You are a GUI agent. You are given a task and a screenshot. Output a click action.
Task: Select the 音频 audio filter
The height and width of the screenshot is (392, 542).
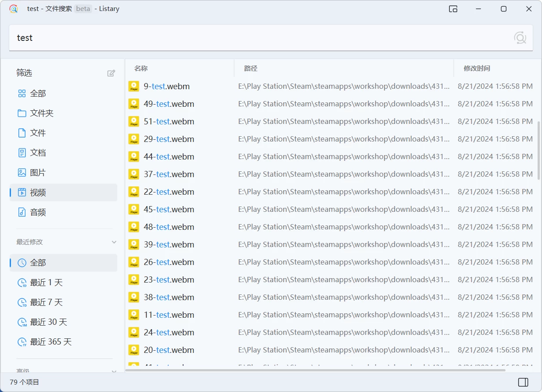click(x=63, y=212)
